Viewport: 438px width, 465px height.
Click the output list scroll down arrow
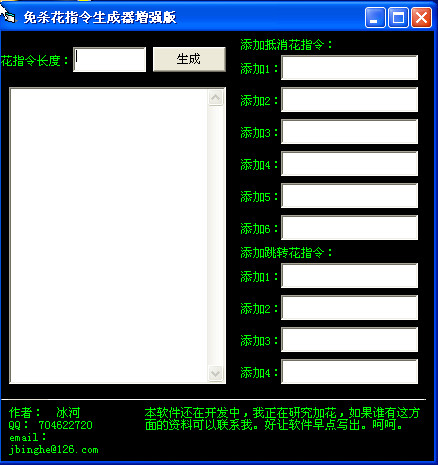[215, 373]
